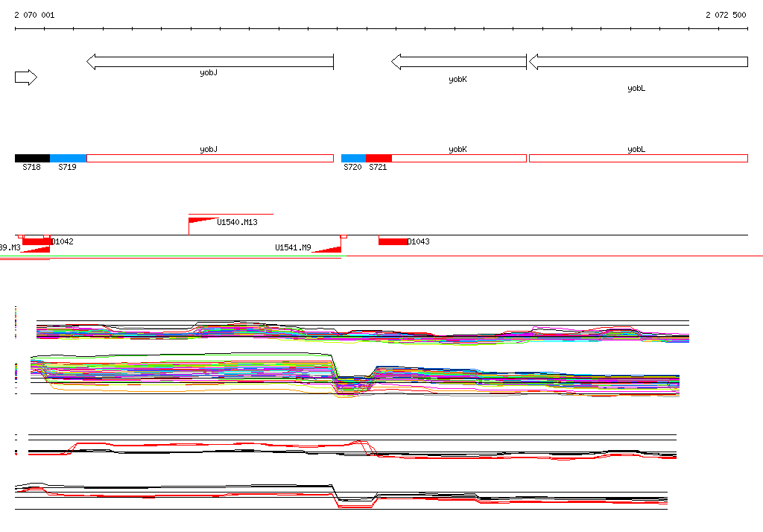Select the blue S719 segment
763x532 pixels.
(68, 158)
